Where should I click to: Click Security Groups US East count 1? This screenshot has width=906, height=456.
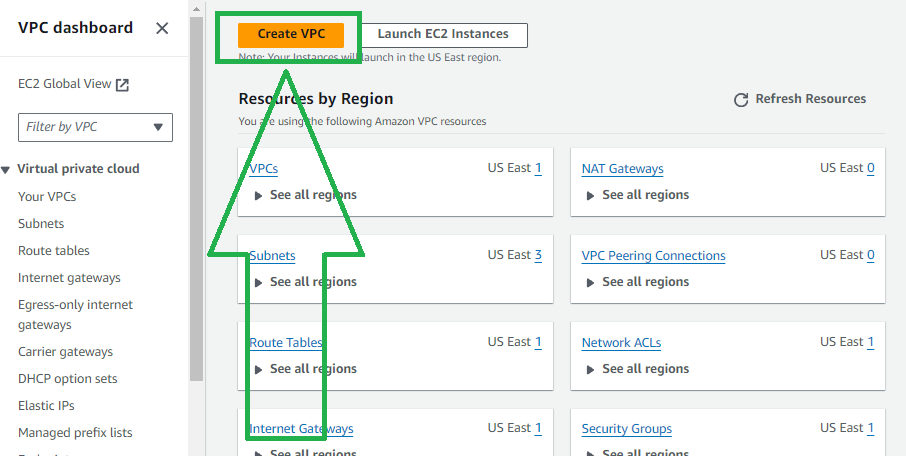click(x=870, y=428)
